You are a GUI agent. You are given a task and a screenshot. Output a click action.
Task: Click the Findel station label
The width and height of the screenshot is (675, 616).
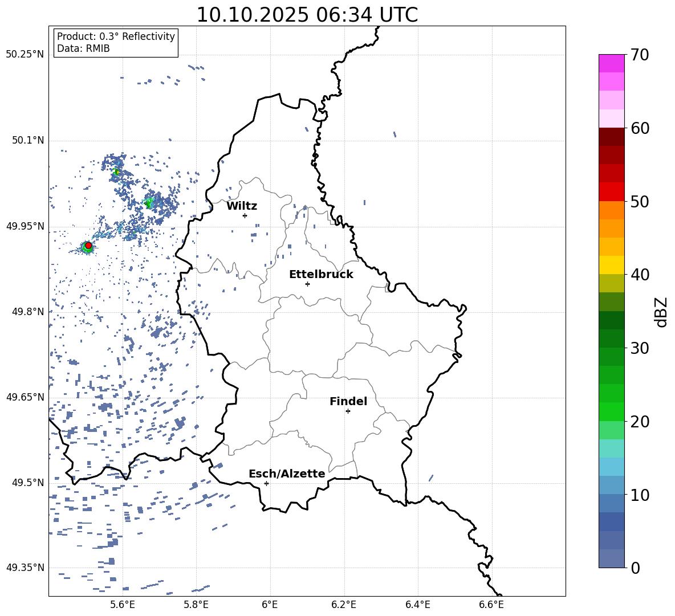click(x=348, y=401)
